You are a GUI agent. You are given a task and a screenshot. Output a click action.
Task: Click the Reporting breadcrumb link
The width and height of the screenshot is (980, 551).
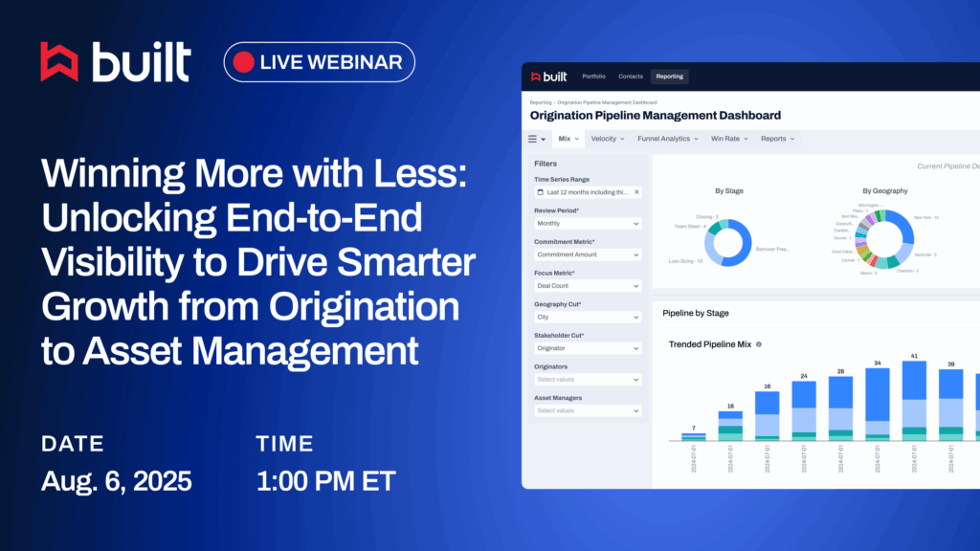tap(541, 102)
